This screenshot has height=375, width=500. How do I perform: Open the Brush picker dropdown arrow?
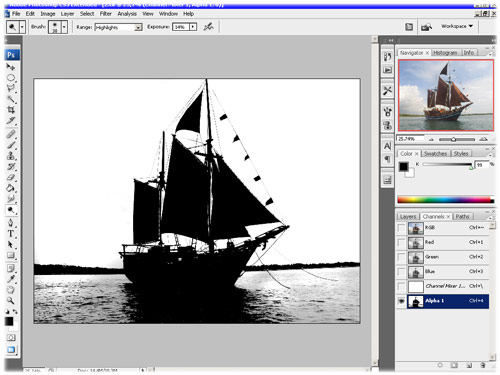coord(64,27)
